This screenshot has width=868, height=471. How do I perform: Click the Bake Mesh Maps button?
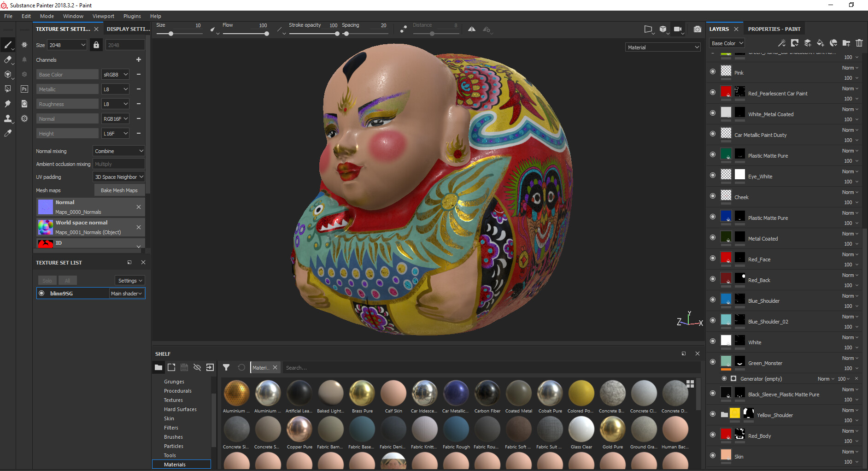[x=119, y=190]
